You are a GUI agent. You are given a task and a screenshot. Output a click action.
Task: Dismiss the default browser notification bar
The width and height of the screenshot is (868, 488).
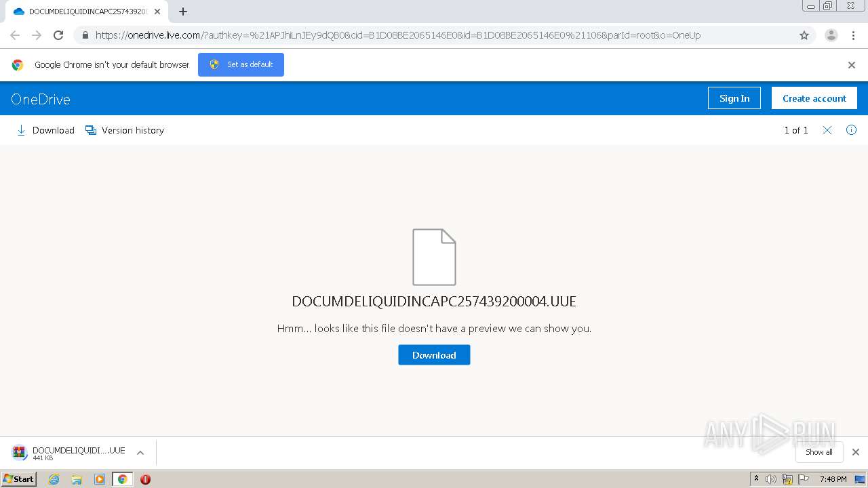pyautogui.click(x=852, y=65)
